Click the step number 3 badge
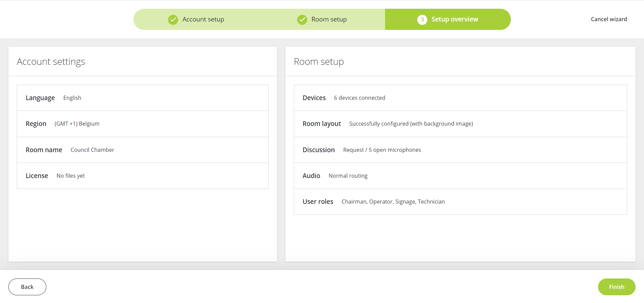644x303 pixels. 422,19
